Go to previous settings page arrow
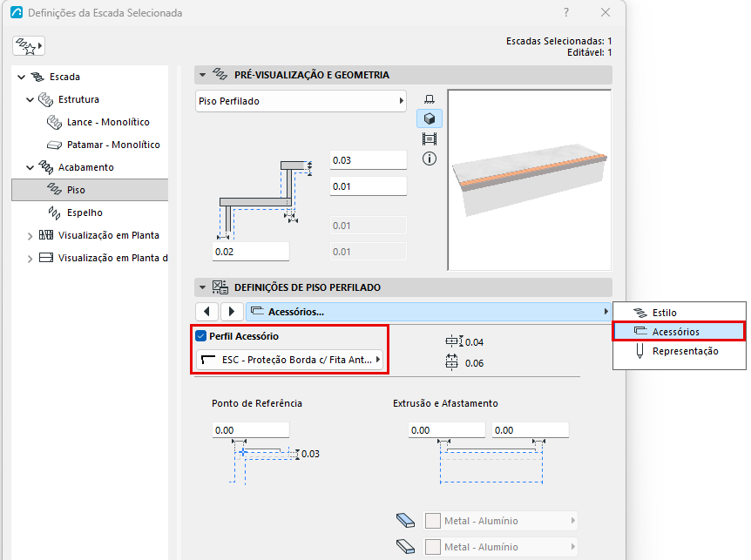The height and width of the screenshot is (560, 751). 206,312
